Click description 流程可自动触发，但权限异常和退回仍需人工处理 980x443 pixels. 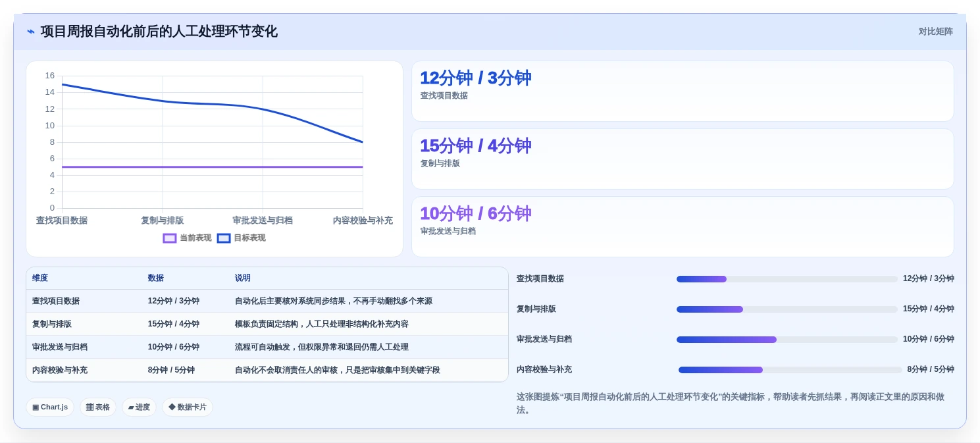(x=322, y=348)
